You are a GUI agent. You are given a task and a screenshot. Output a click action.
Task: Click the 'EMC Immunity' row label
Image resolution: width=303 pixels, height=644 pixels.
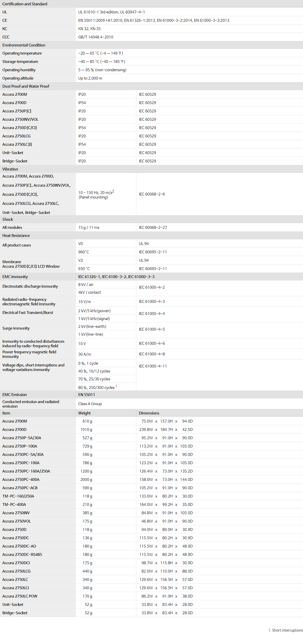[15, 277]
